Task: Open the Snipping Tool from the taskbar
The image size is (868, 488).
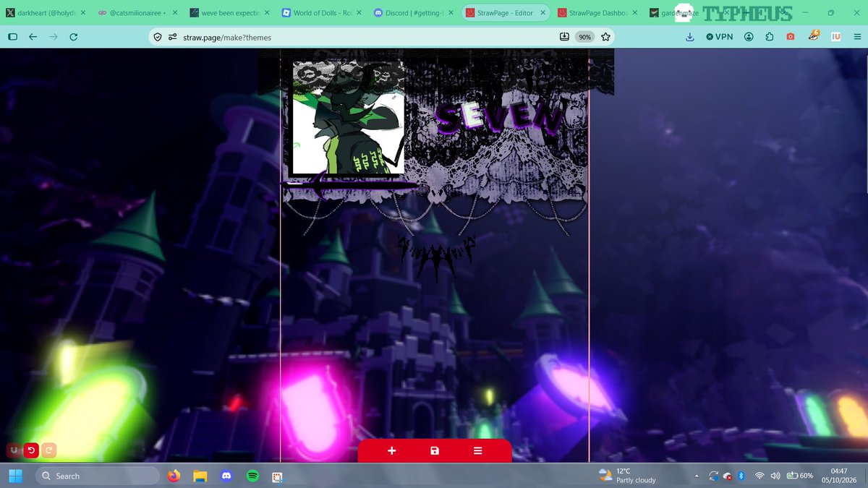Action: (x=277, y=476)
